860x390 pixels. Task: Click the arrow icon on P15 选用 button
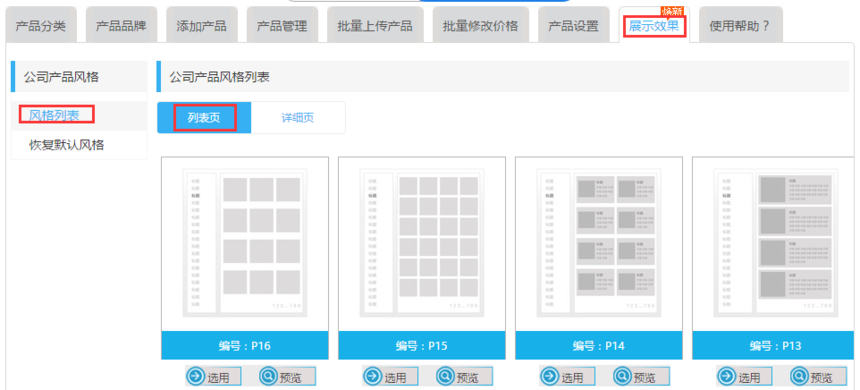tap(373, 377)
